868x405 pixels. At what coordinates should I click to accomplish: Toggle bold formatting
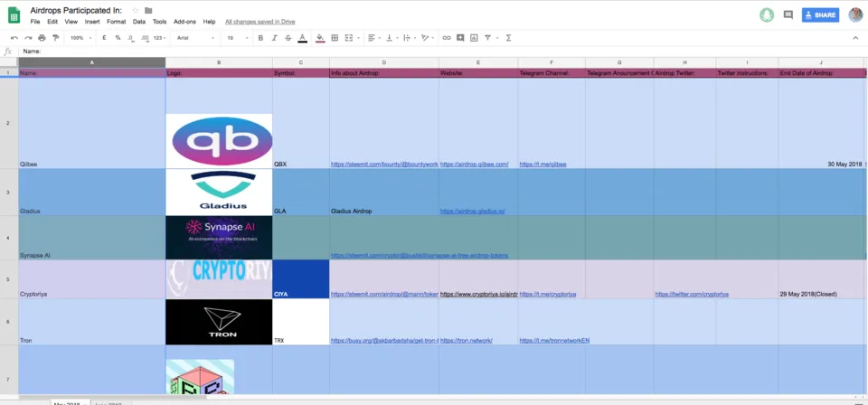pos(260,38)
